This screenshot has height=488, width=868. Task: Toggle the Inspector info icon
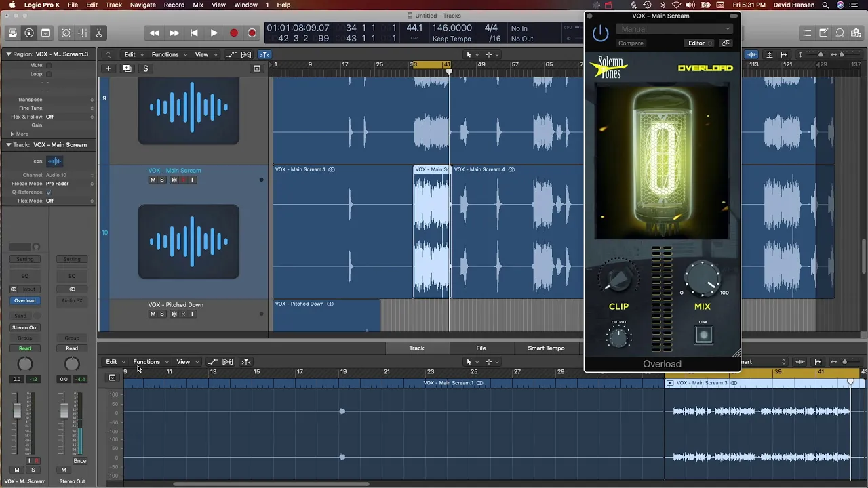pyautogui.click(x=29, y=33)
